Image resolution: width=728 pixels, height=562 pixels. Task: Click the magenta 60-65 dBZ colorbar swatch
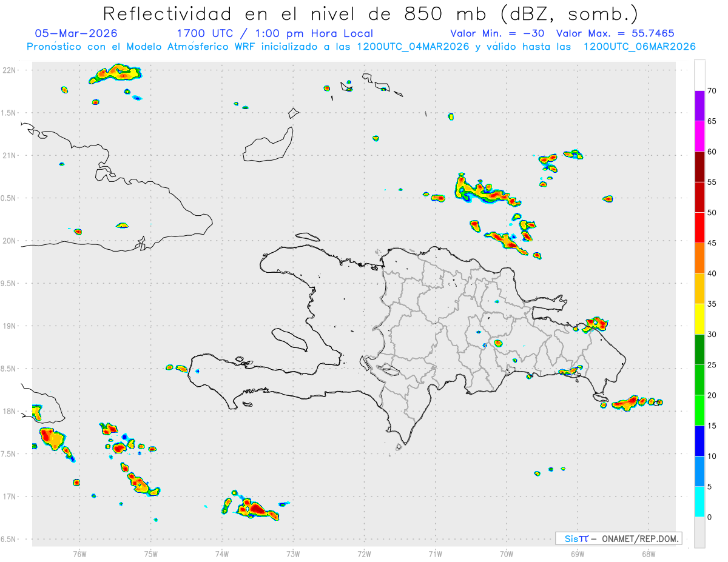[x=699, y=136]
